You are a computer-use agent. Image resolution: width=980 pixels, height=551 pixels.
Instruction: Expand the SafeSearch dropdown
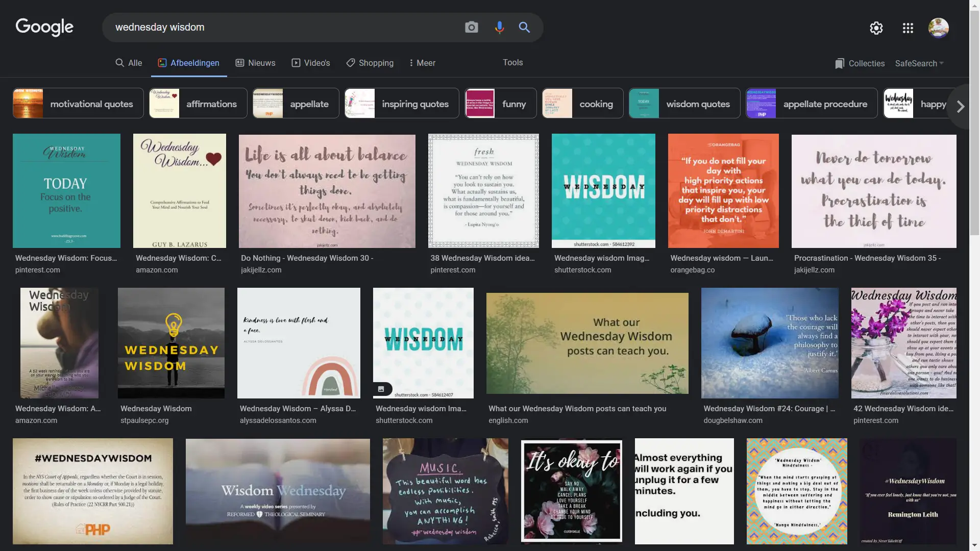coord(919,63)
